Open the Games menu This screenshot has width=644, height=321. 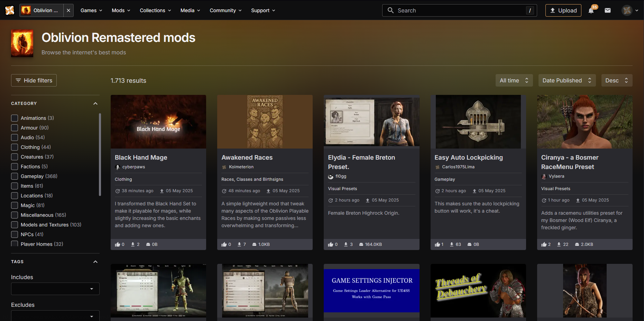pyautogui.click(x=91, y=10)
